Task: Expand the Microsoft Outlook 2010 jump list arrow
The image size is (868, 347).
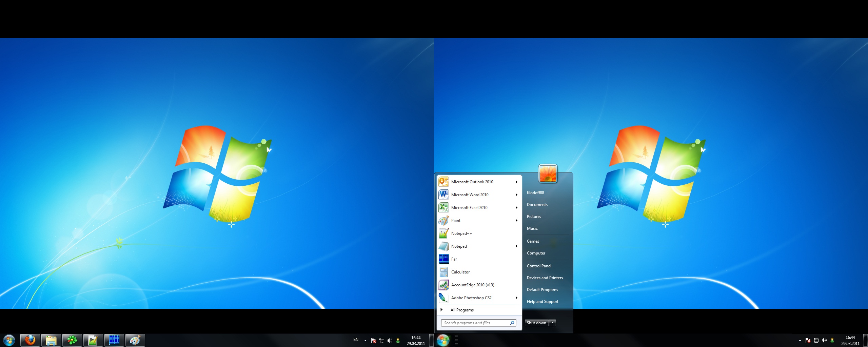Action: pyautogui.click(x=516, y=182)
